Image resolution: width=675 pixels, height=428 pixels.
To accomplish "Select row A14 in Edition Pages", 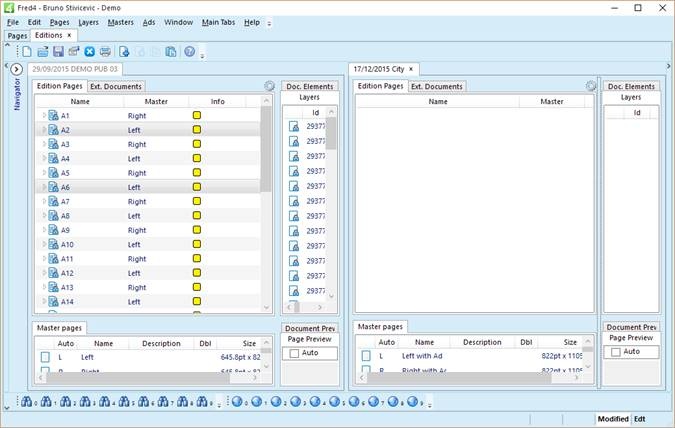I will (149, 301).
